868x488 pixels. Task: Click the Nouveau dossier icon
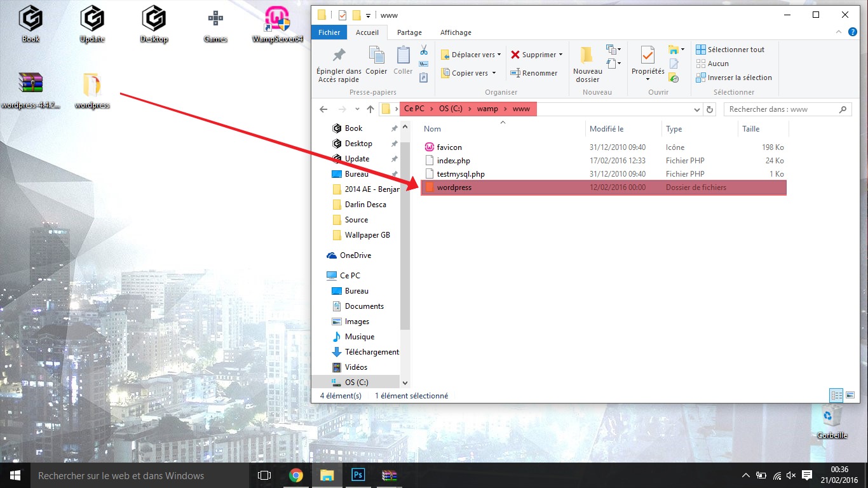click(x=587, y=56)
